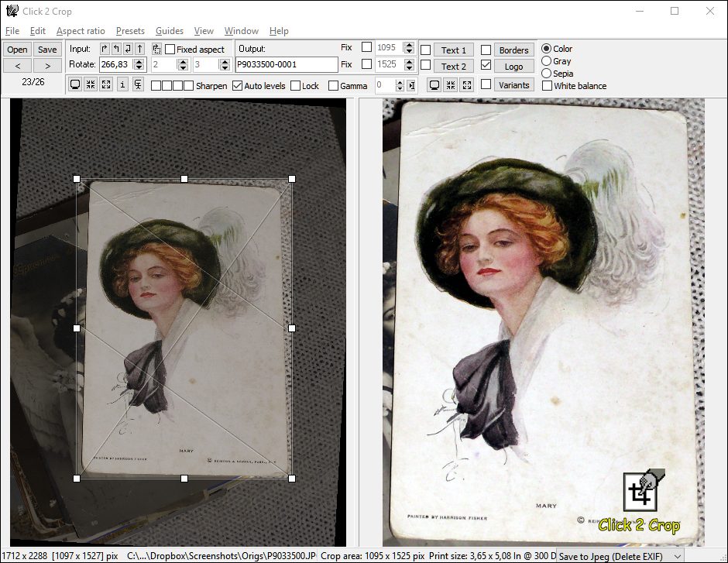The image size is (728, 563).
Task: Click the fit-to-window arrows icon on input toolbar
Action: (91, 84)
